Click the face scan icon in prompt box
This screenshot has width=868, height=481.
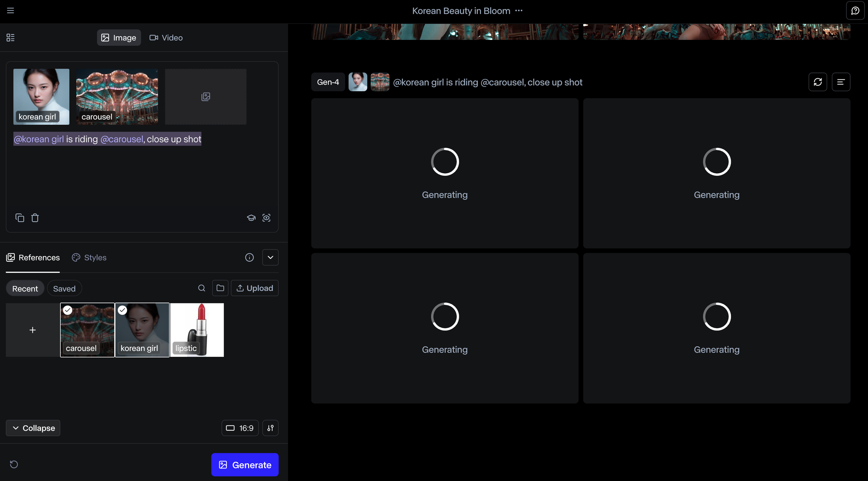pyautogui.click(x=266, y=218)
